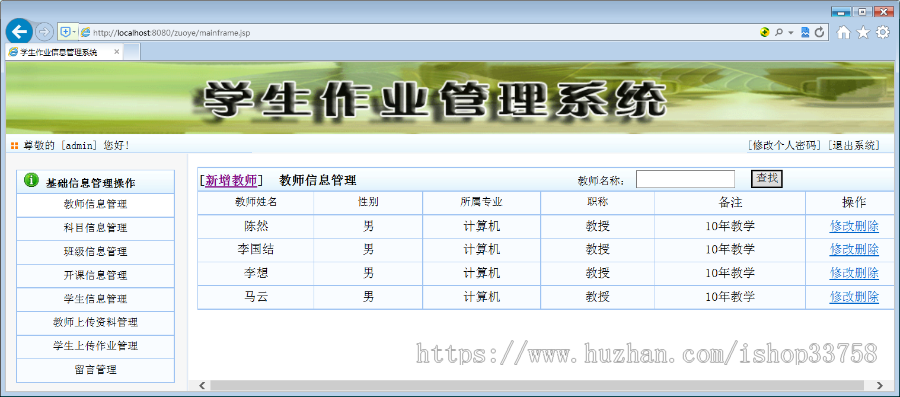Open 开课信息管理 in the sidebar menu
Image resolution: width=900 pixels, height=397 pixels.
(95, 275)
